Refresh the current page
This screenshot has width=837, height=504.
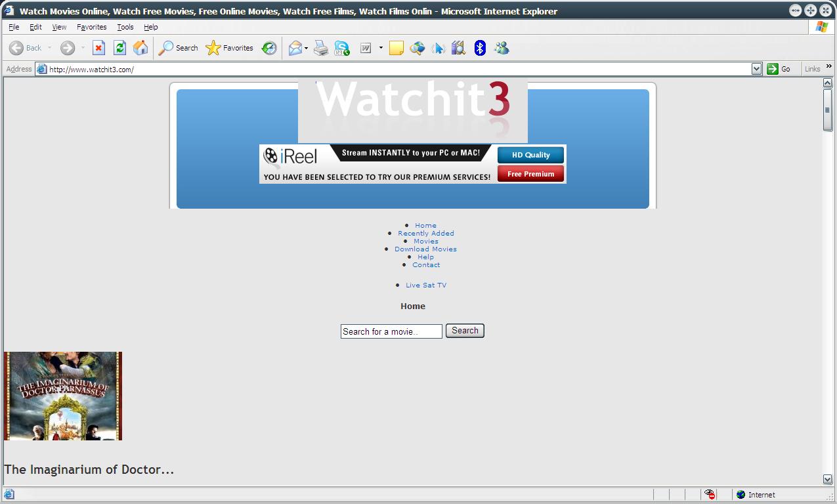[119, 48]
